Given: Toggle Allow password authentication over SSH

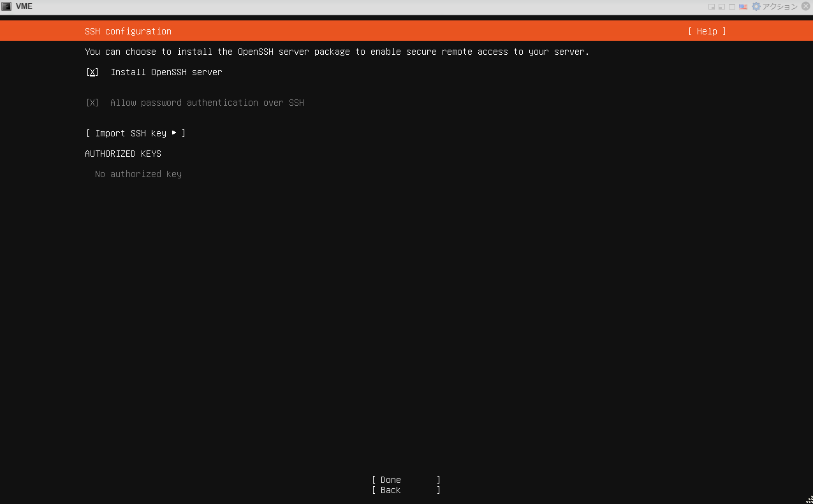Looking at the screenshot, I should [92, 103].
